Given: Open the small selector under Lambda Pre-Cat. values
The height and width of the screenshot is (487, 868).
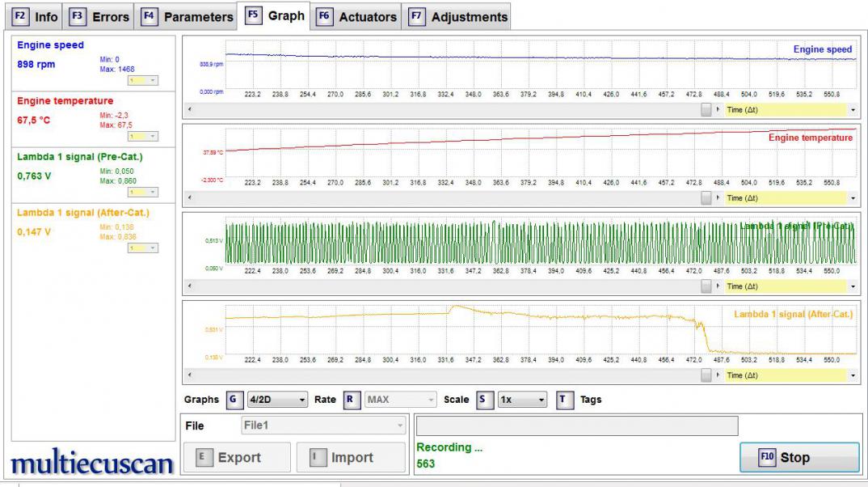Looking at the screenshot, I should pyautogui.click(x=142, y=192).
